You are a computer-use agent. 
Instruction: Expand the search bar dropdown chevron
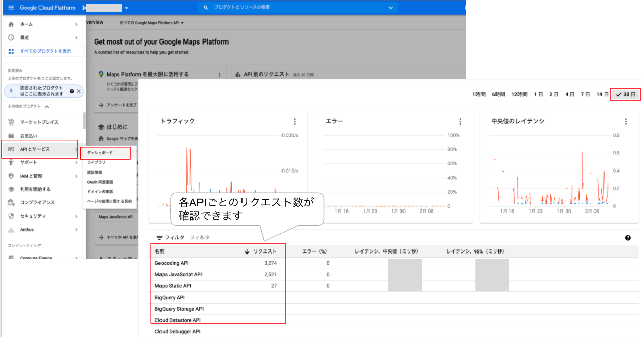pyautogui.click(x=391, y=8)
